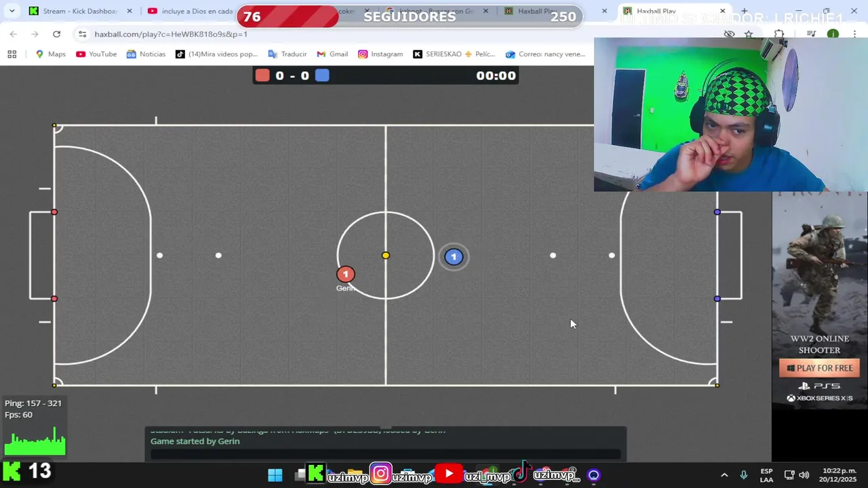Viewport: 868px width, 488px height.
Task: Click the PLAY FOR FREE ad button
Action: click(x=819, y=368)
